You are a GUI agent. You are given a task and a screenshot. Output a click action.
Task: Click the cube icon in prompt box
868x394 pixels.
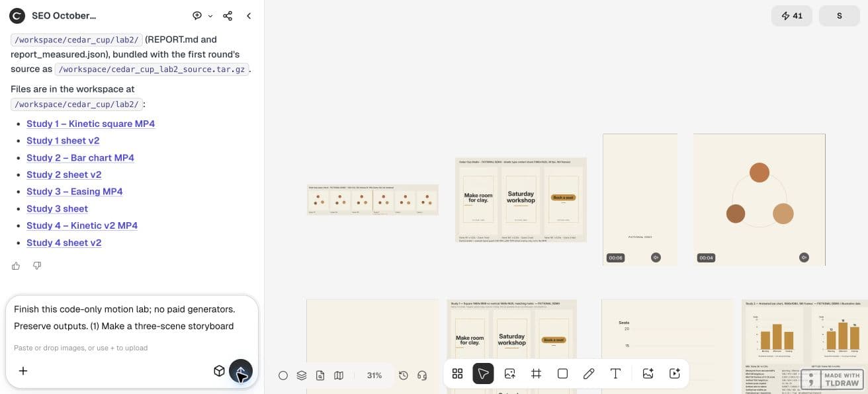[219, 371]
